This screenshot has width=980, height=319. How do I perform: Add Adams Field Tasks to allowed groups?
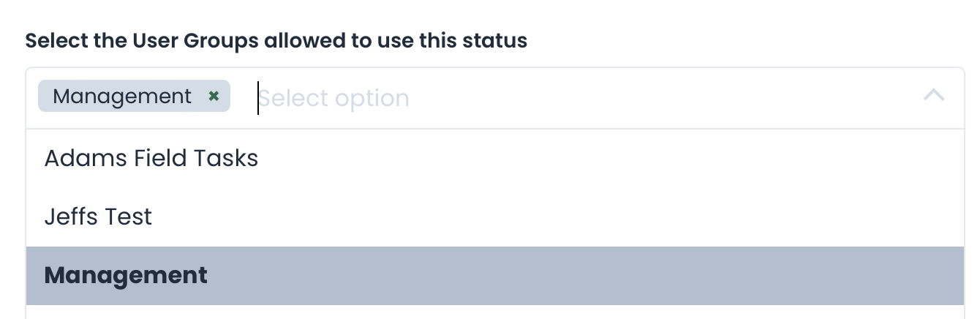(151, 158)
